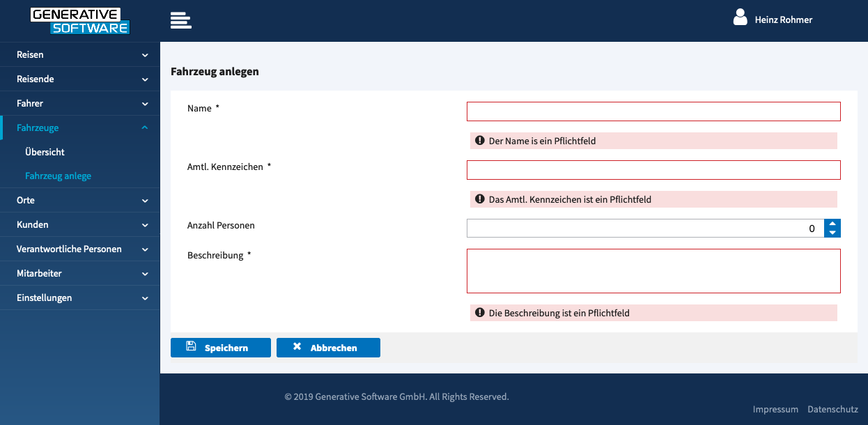Open the Impressum footer link

coord(775,410)
